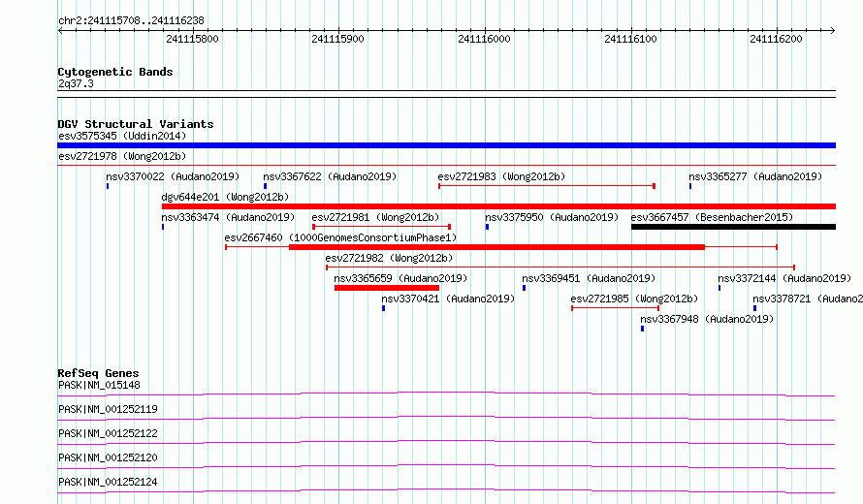The height and width of the screenshot is (504, 863).
Task: Open PASK|NM_001252122 gene label
Action: [x=108, y=433]
